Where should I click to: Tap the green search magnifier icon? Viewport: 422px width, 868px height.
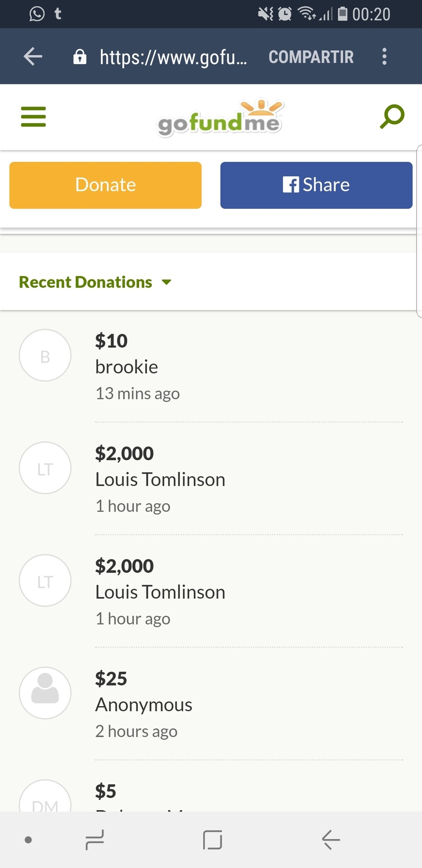pyautogui.click(x=392, y=117)
